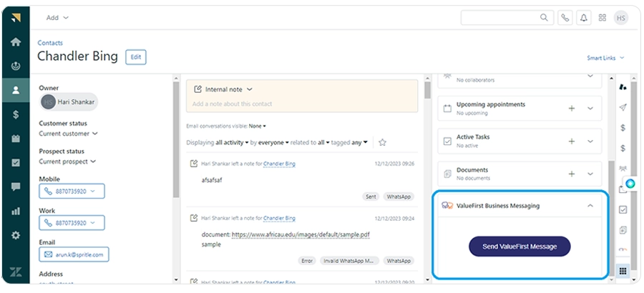Open the Deals dollar icon in sidebar
The height and width of the screenshot is (293, 644).
coord(16,114)
